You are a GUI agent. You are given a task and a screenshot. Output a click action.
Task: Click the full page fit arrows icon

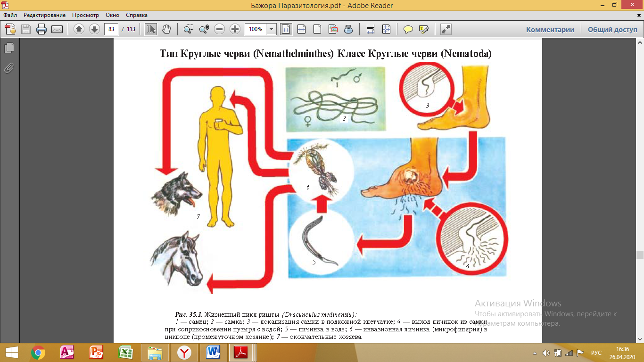click(386, 29)
